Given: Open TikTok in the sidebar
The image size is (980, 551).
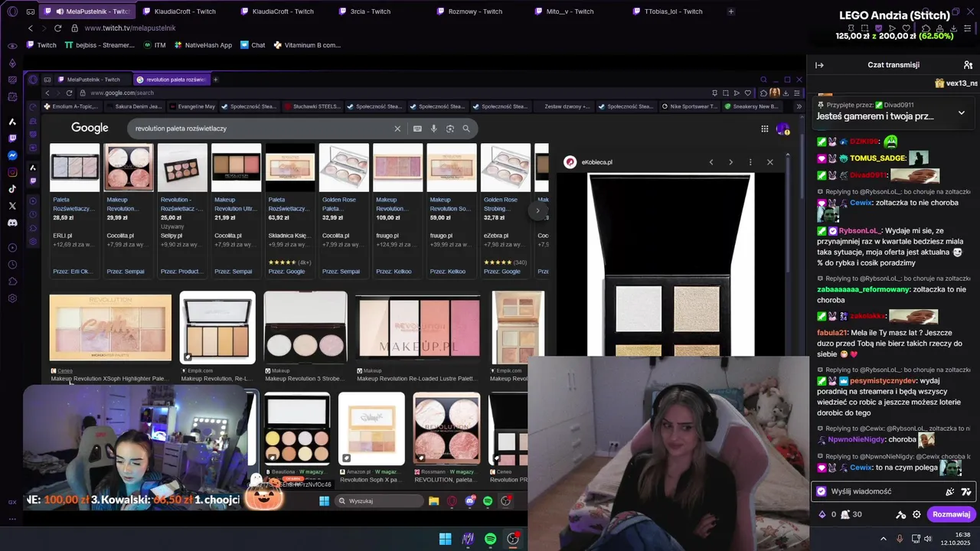Looking at the screenshot, I should click(12, 189).
